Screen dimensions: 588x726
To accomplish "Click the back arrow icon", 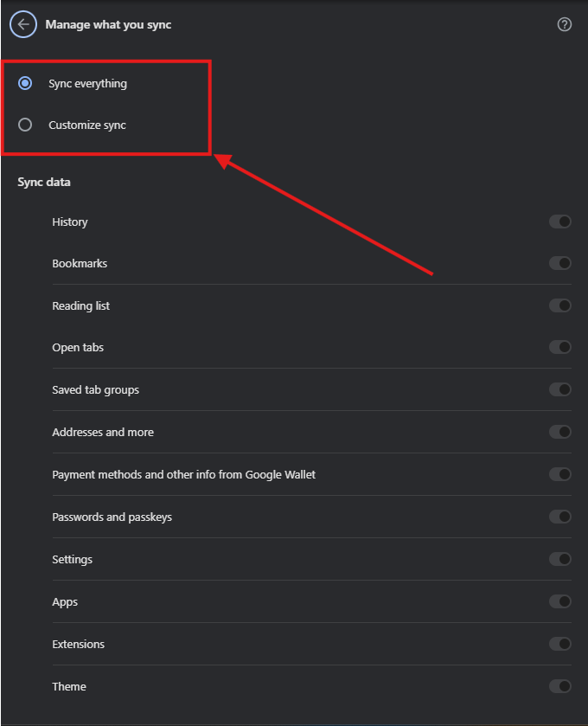I will 23,24.
